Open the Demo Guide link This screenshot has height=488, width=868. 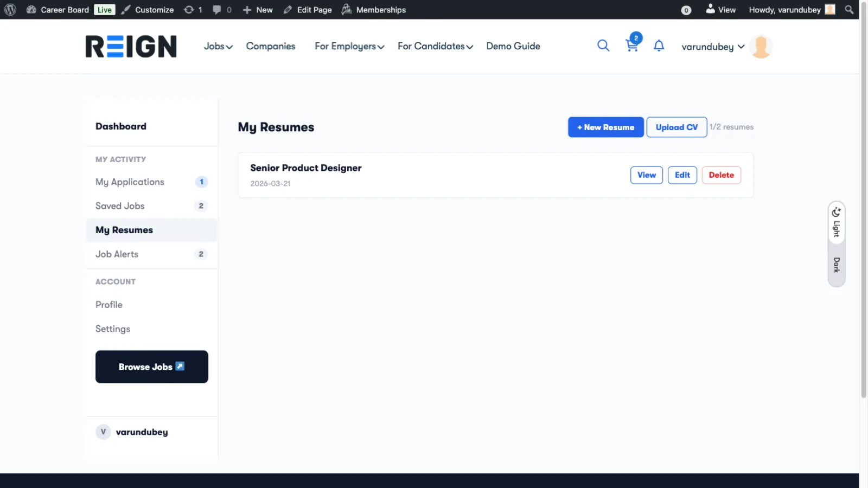(513, 46)
